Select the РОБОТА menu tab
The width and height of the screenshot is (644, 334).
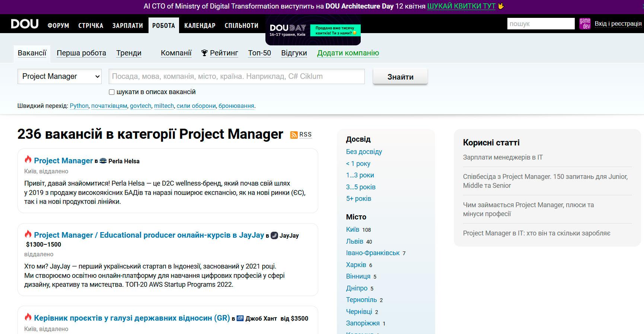click(x=163, y=25)
